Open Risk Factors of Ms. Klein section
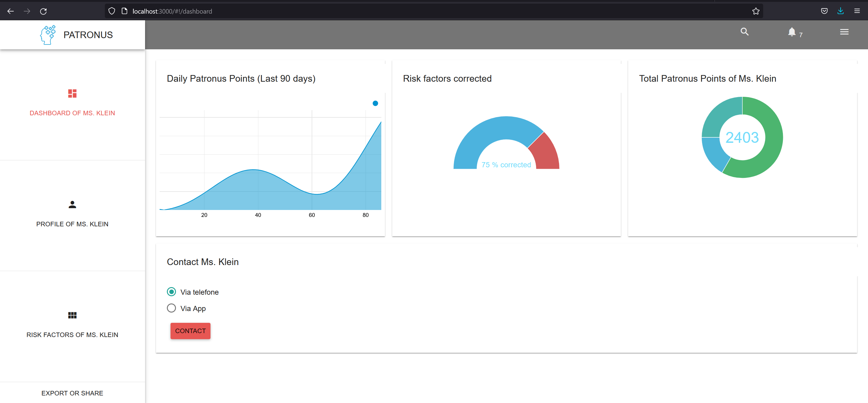 72,335
